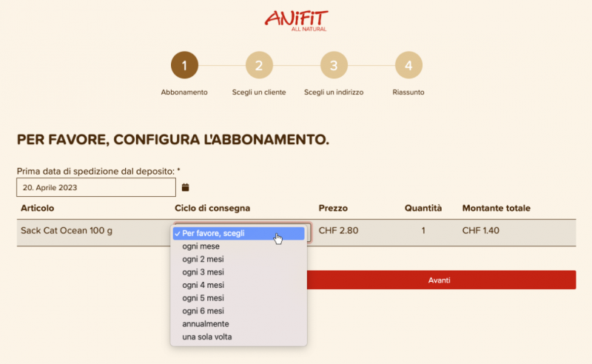Pick 'ogni 3 mesi' from the list
This screenshot has height=364, width=592.
(203, 272)
